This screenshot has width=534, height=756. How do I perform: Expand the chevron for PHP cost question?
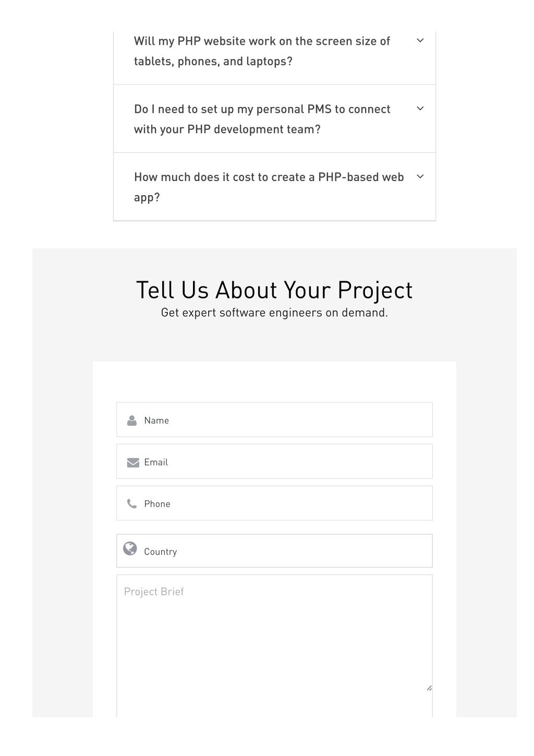(x=420, y=177)
